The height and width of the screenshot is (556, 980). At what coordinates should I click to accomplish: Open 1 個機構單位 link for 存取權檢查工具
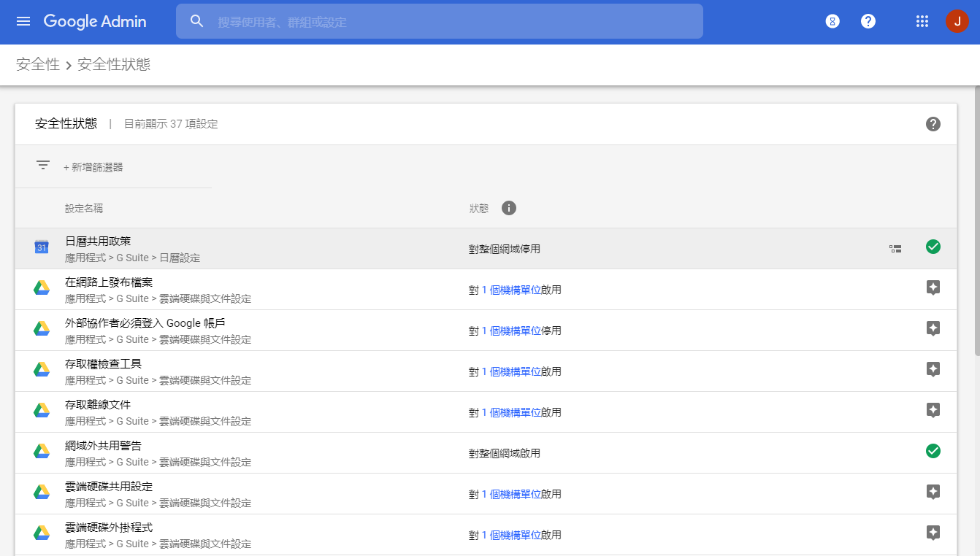tap(511, 371)
